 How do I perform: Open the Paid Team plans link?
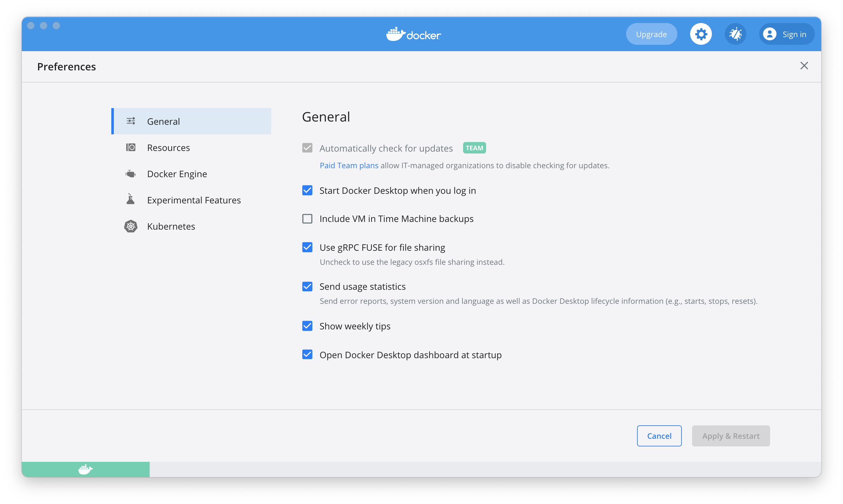tap(349, 165)
